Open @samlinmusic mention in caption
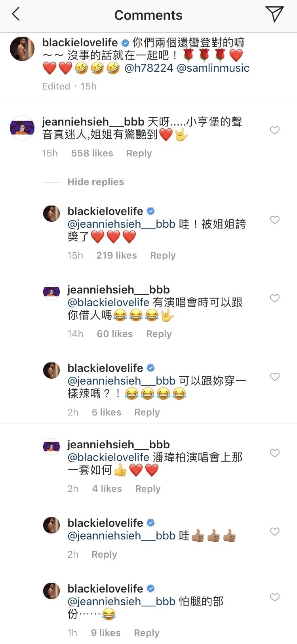This screenshot has height=644, width=297. click(x=213, y=68)
